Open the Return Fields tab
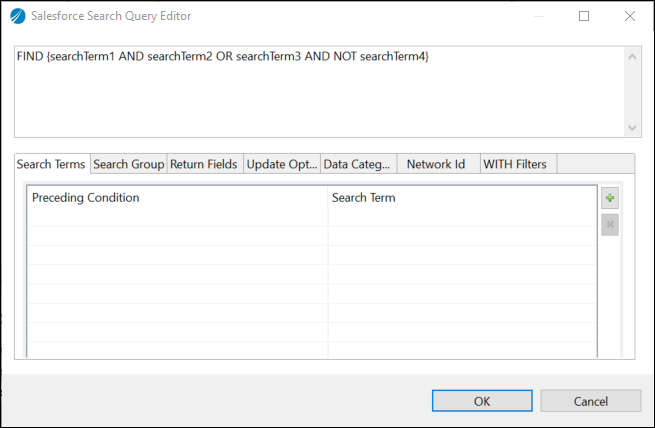This screenshot has width=655, height=428. [x=203, y=164]
